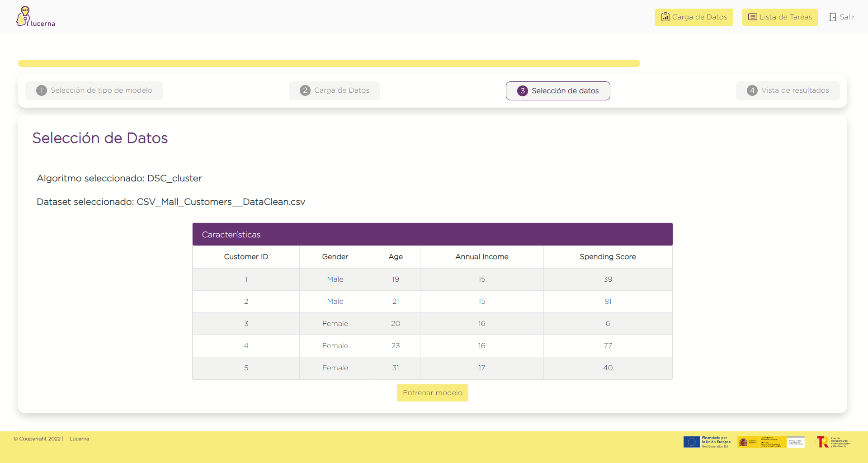Open the Selección de tipo de modelo step
This screenshot has width=868, height=463.
[94, 90]
